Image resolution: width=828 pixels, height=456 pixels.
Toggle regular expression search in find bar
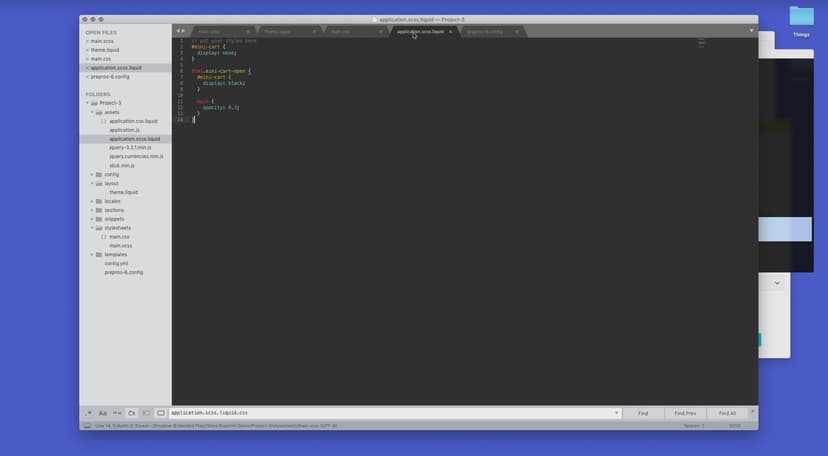(88, 413)
